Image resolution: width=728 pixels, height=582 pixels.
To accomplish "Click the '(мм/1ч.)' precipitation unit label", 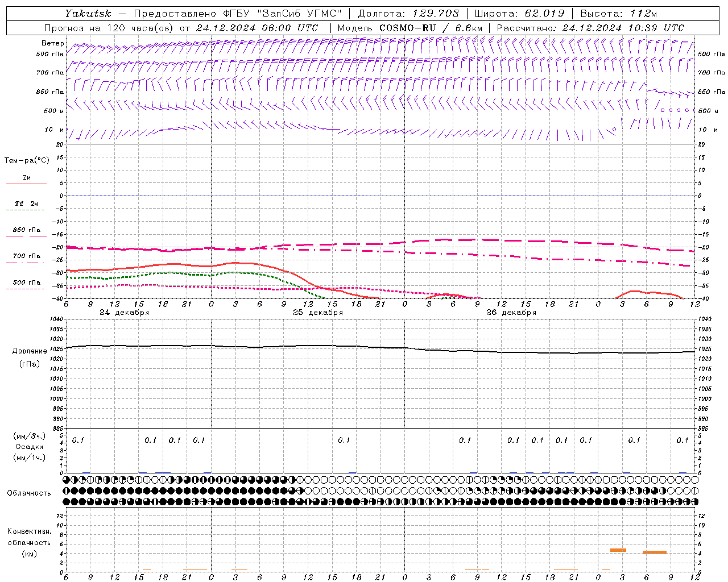I will click(x=30, y=458).
